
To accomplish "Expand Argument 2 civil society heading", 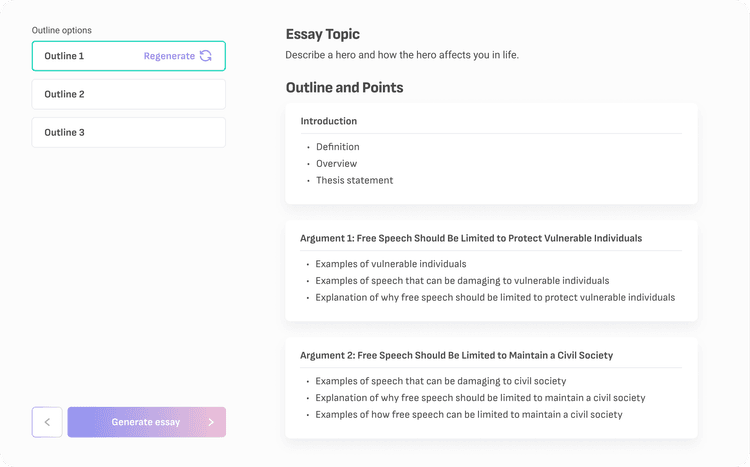I will [x=456, y=355].
